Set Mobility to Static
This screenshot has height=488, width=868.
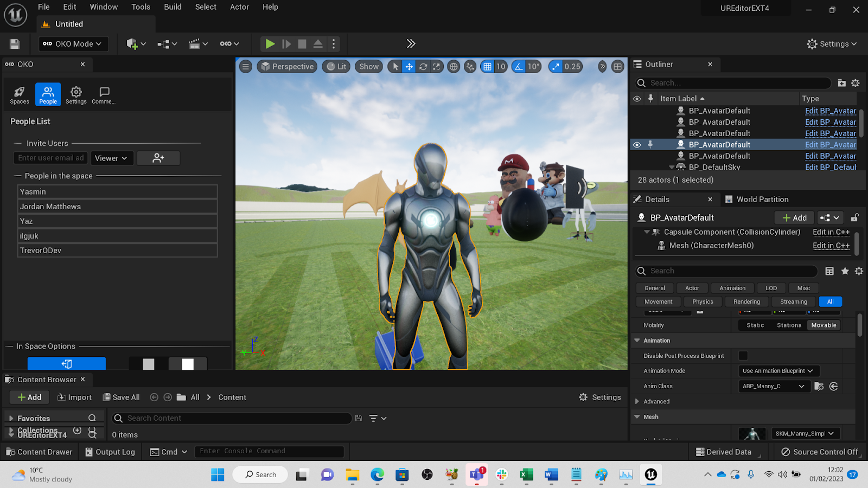point(755,325)
